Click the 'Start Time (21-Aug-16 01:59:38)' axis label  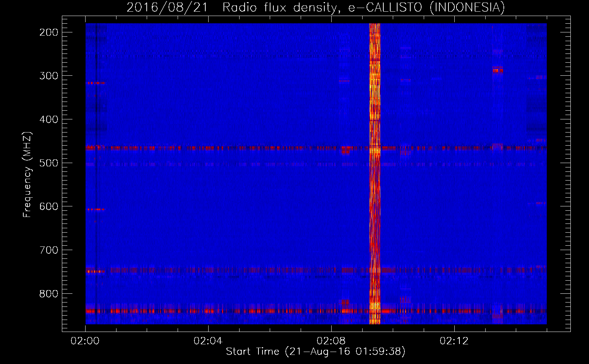click(x=316, y=352)
